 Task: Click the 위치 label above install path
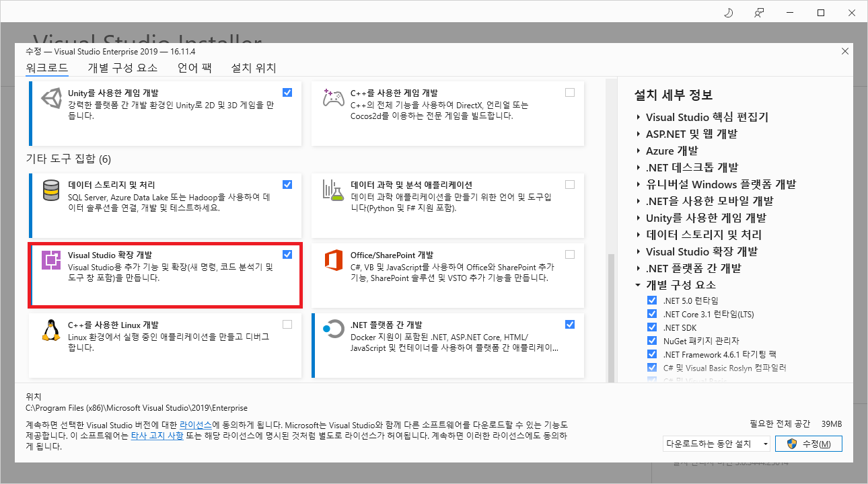[33, 397]
